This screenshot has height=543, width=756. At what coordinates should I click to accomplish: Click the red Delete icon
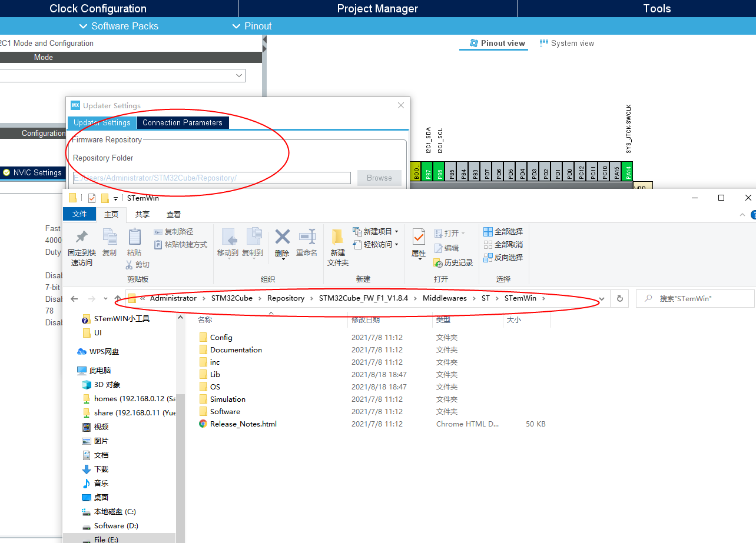click(283, 236)
